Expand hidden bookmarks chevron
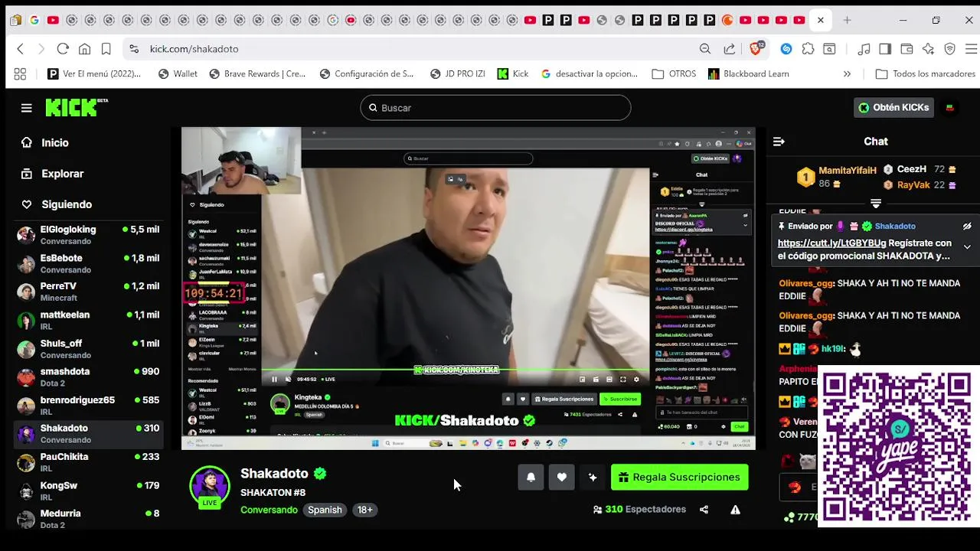Screen dimensions: 980x551 click(x=847, y=74)
